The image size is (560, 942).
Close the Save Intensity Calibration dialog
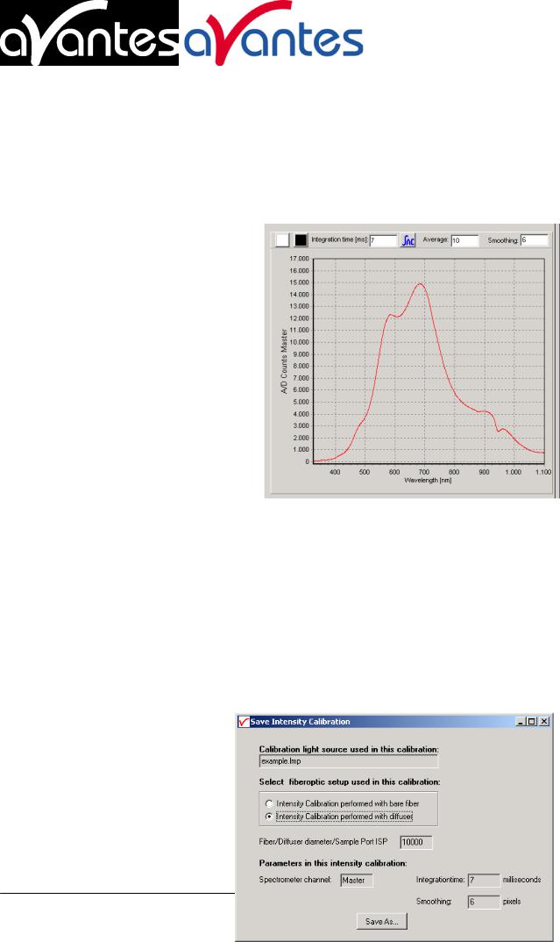pos(544,722)
